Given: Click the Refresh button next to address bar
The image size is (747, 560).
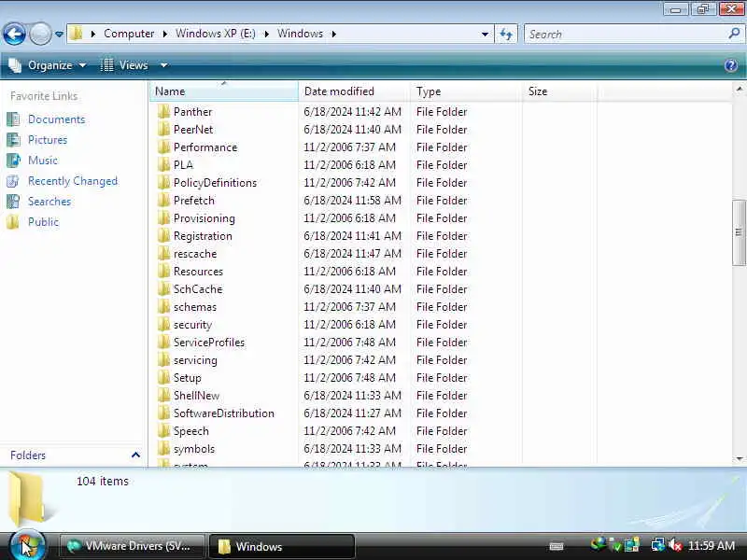Looking at the screenshot, I should tap(506, 34).
